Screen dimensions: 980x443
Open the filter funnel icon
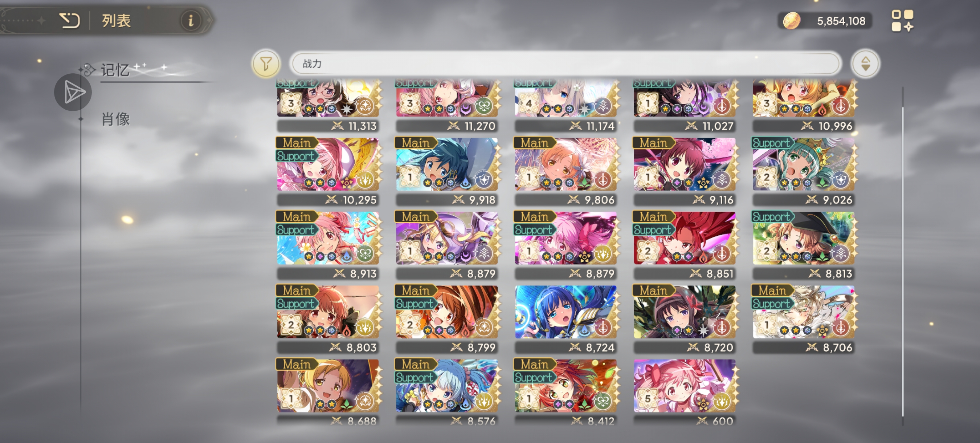click(x=266, y=64)
